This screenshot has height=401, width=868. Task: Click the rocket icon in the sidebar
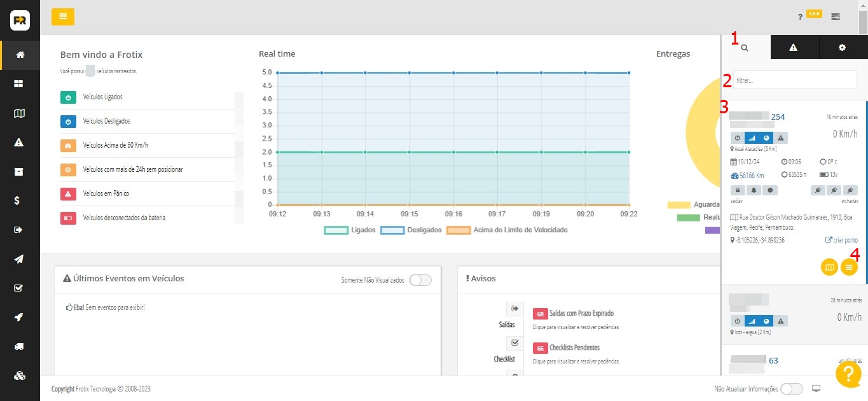(20, 317)
